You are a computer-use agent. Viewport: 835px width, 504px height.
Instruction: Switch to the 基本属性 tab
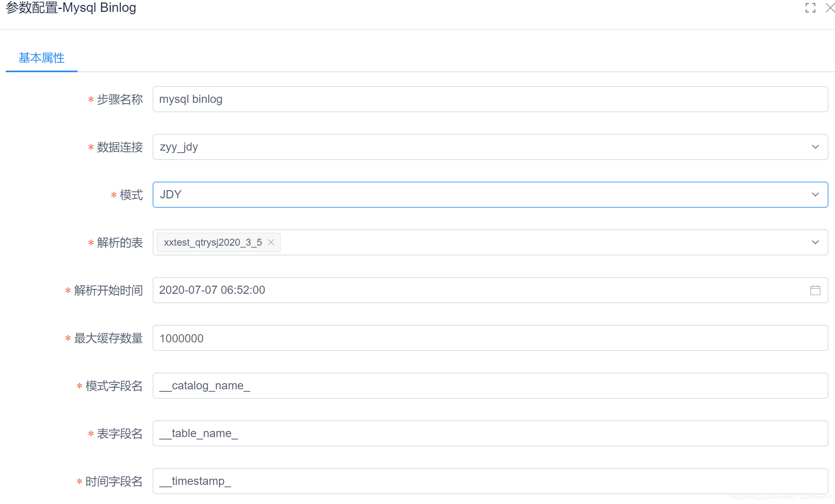point(42,58)
